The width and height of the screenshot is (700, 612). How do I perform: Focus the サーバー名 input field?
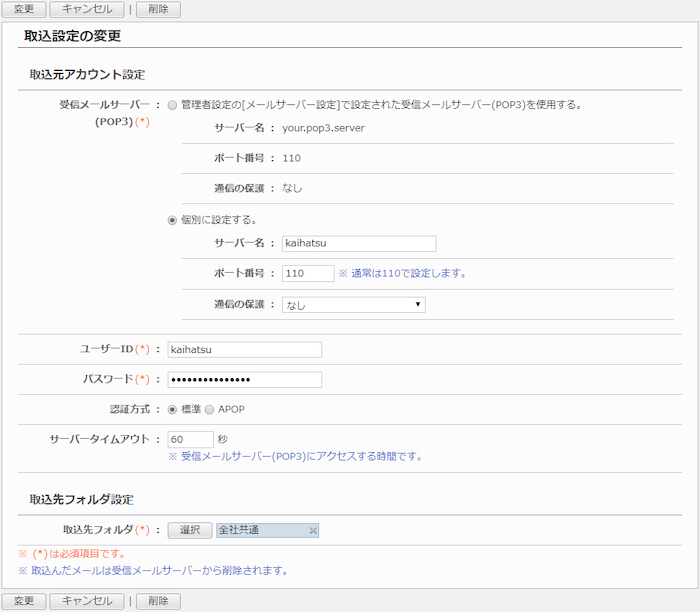coord(359,243)
